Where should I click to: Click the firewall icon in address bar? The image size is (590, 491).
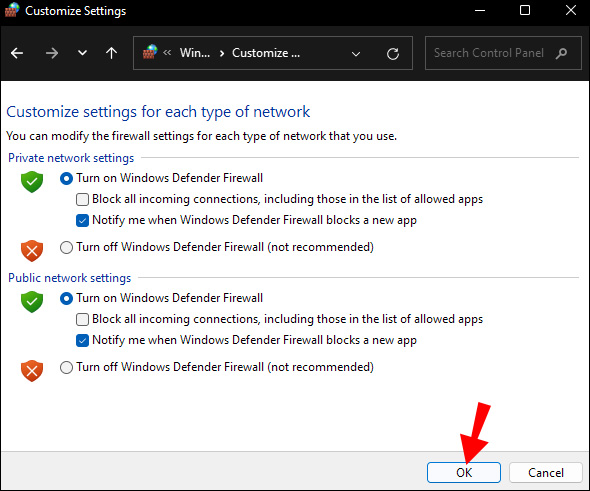pos(150,52)
